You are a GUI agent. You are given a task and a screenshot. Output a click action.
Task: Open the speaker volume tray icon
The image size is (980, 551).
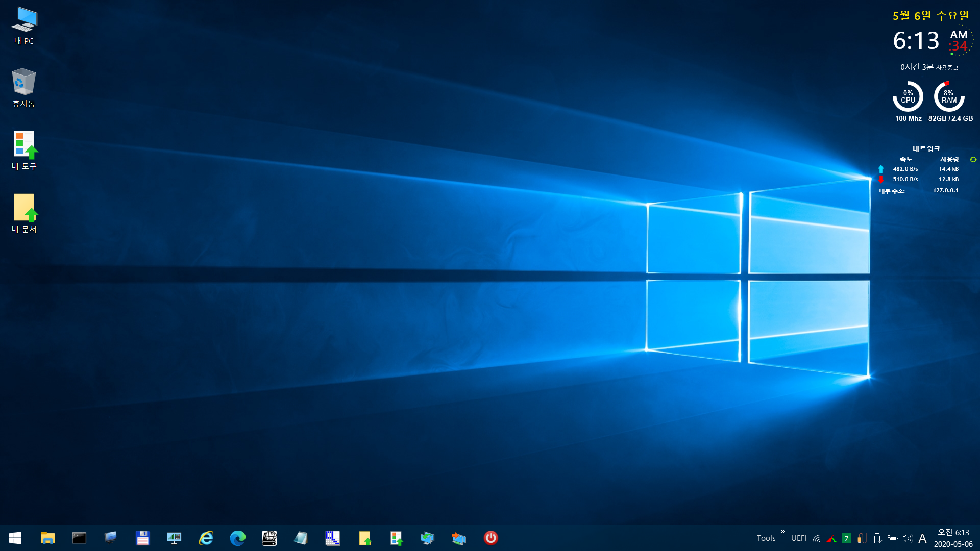point(907,538)
